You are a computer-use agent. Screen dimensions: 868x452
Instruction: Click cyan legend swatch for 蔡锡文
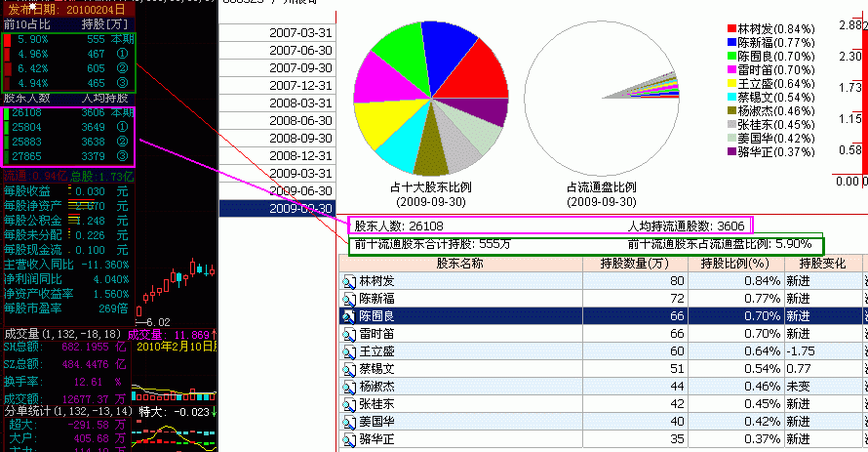(x=731, y=97)
